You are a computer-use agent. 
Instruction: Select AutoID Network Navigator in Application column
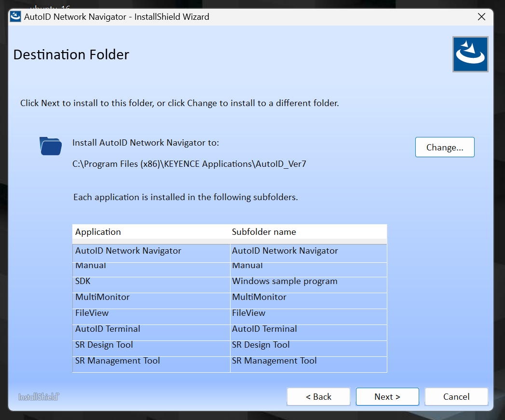click(151, 253)
